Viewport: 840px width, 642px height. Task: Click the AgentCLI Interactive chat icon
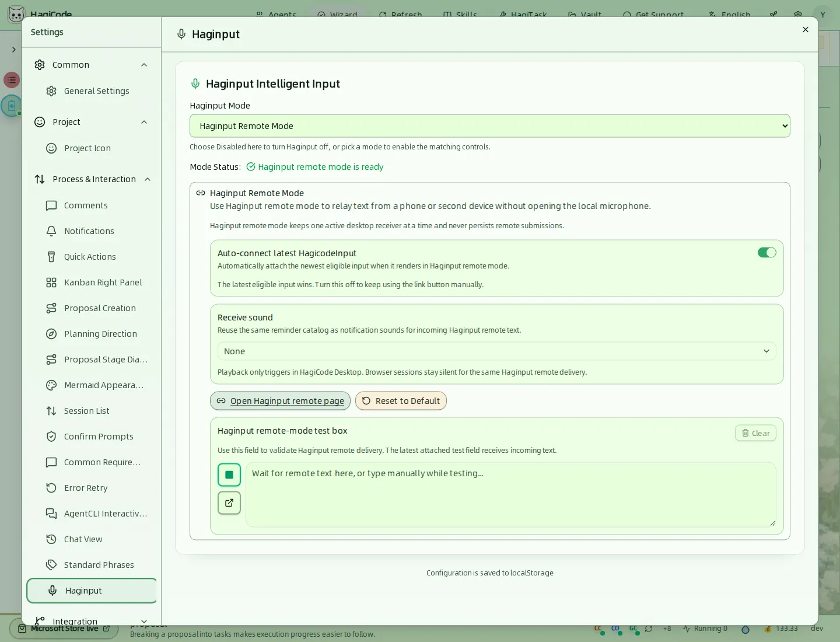click(x=51, y=514)
